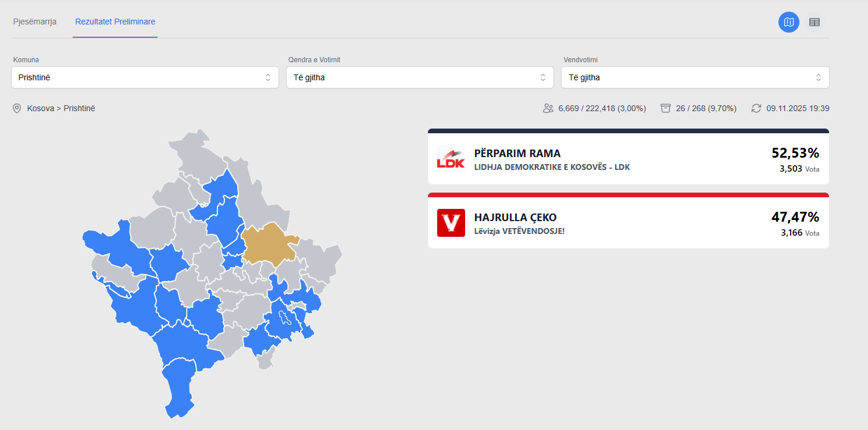Viewport: 868px width, 430px height.
Task: Click the voters people icon
Action: point(548,108)
